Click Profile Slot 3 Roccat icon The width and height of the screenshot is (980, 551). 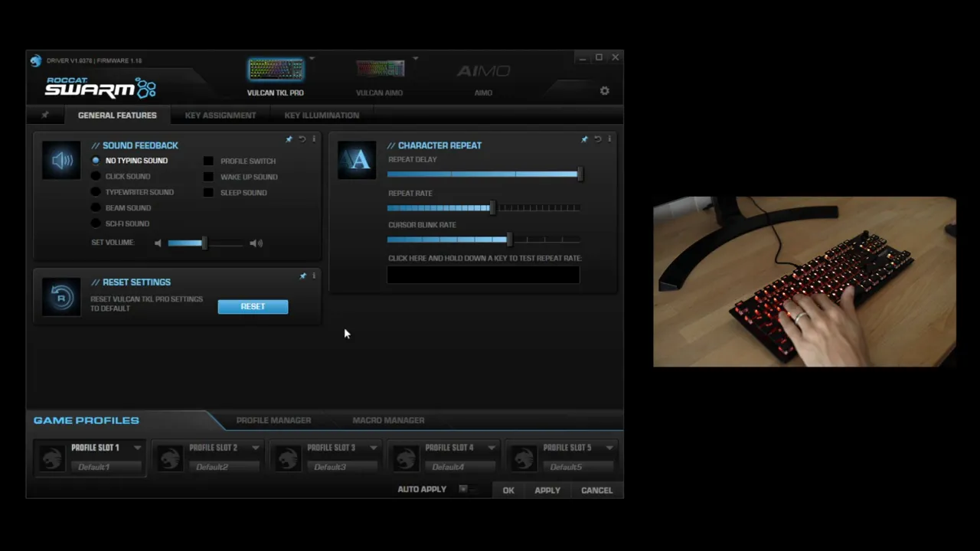coord(288,458)
